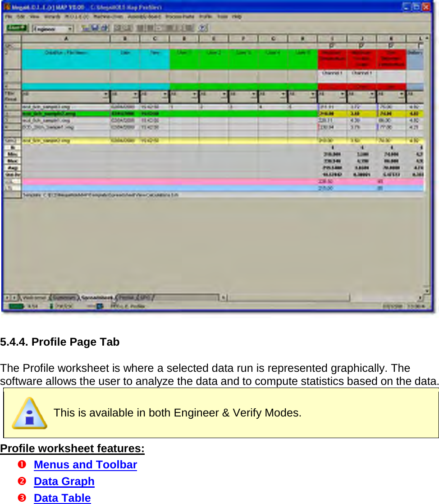This screenshot has width=439, height=504.
Task: Select the column J header
Action: click(x=361, y=38)
